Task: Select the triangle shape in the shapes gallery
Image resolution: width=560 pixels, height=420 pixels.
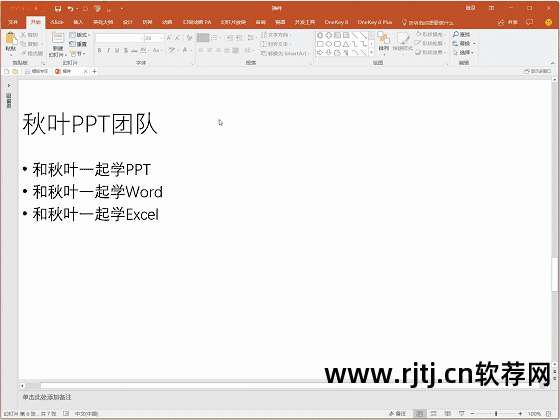Action: (346, 44)
